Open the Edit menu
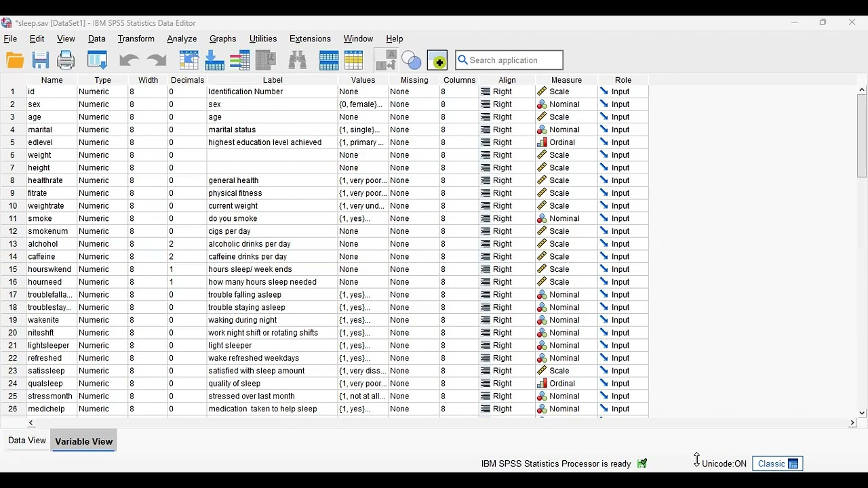868x488 pixels. 37,39
